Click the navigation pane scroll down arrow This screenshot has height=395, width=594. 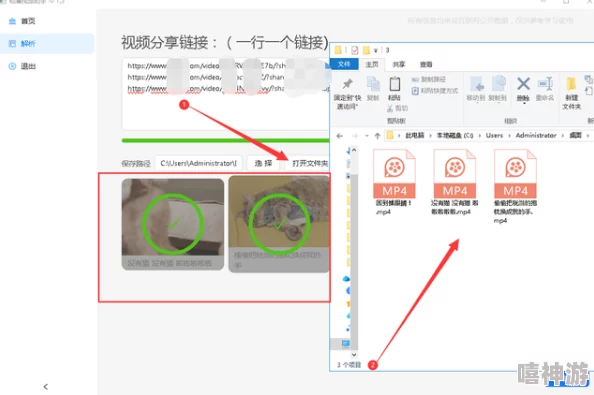tap(354, 355)
